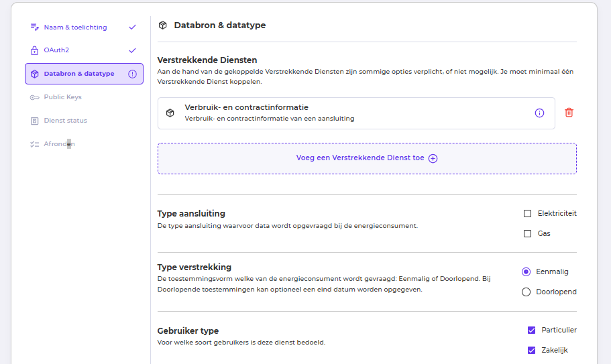
Task: Click Voeg een Verstrekkende Dienst toe
Action: 367,158
